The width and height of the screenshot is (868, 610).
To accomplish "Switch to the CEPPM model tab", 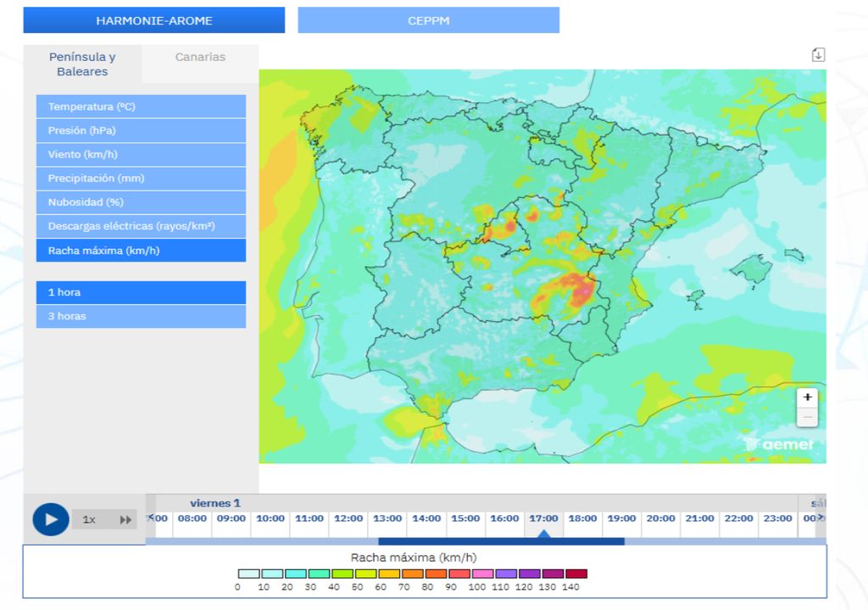I will pos(428,20).
